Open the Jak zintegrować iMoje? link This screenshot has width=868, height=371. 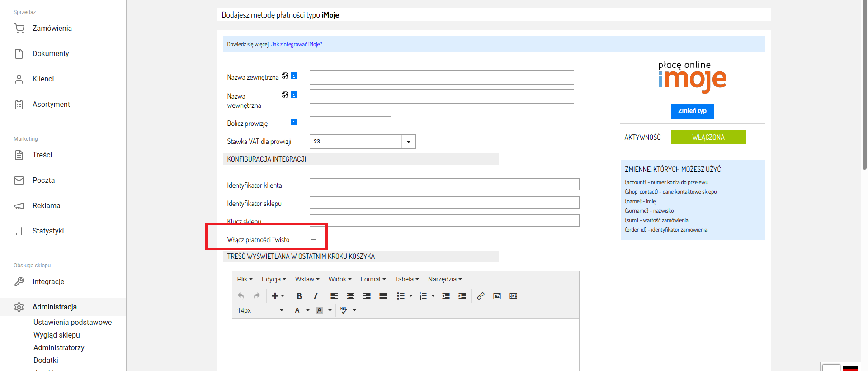(x=296, y=44)
